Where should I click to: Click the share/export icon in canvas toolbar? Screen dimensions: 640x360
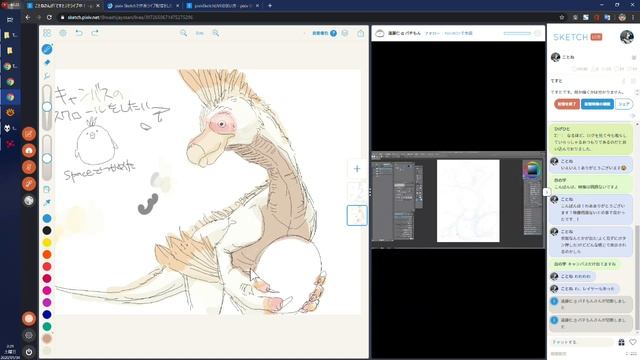point(361,33)
